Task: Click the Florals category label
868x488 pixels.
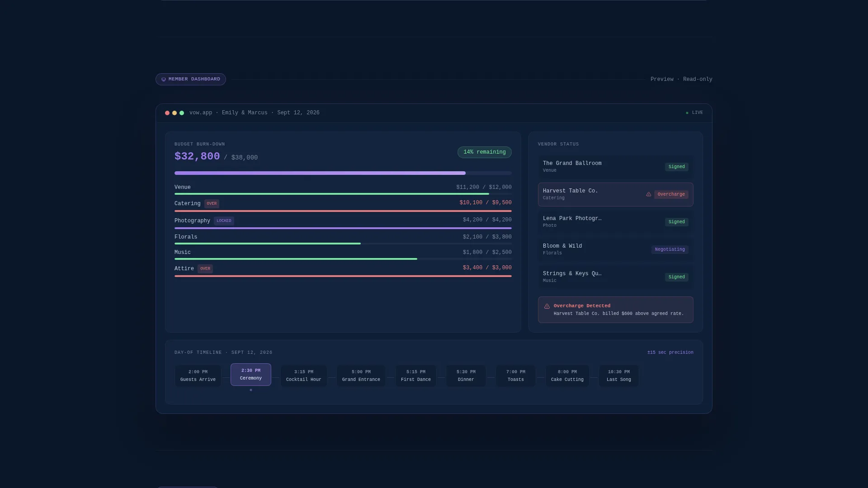Action: pyautogui.click(x=186, y=237)
